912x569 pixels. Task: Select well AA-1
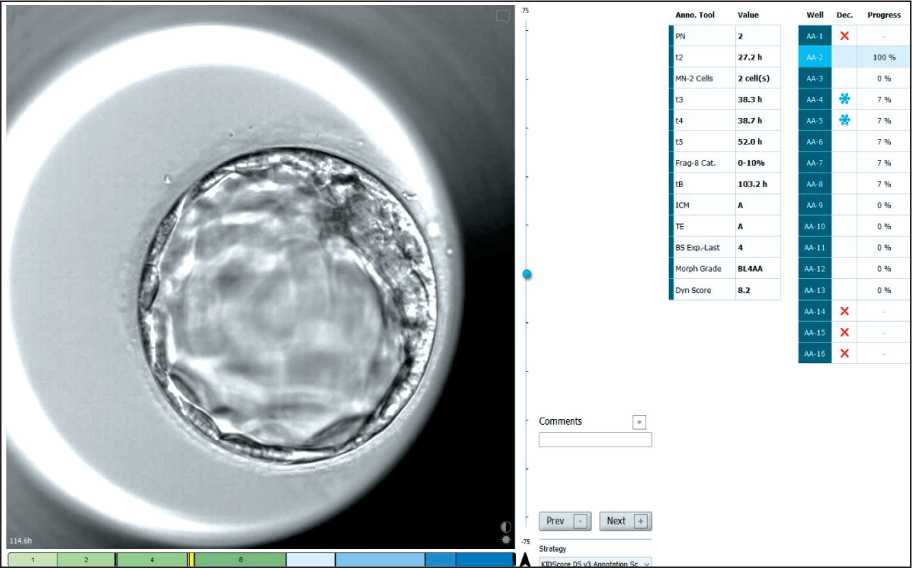[814, 36]
